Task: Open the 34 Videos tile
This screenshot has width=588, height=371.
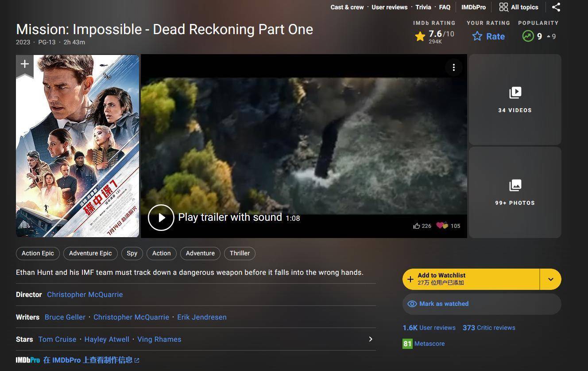Action: tap(515, 100)
